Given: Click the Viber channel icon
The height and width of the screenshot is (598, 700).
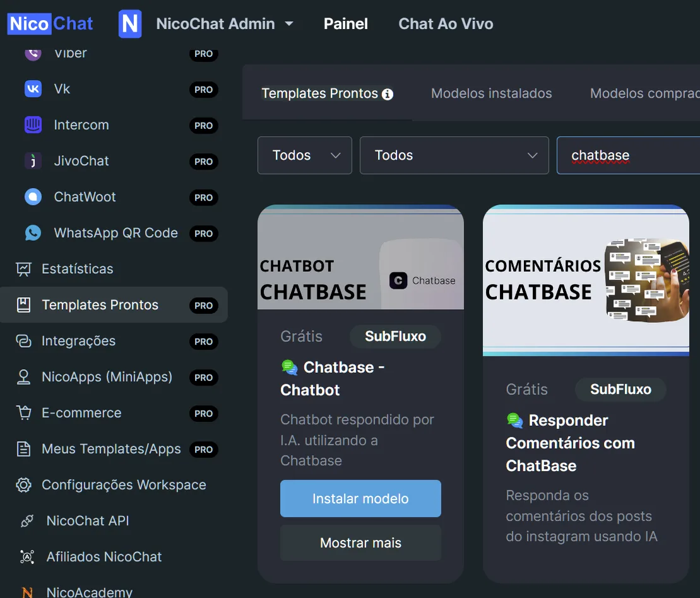Looking at the screenshot, I should 33,53.
